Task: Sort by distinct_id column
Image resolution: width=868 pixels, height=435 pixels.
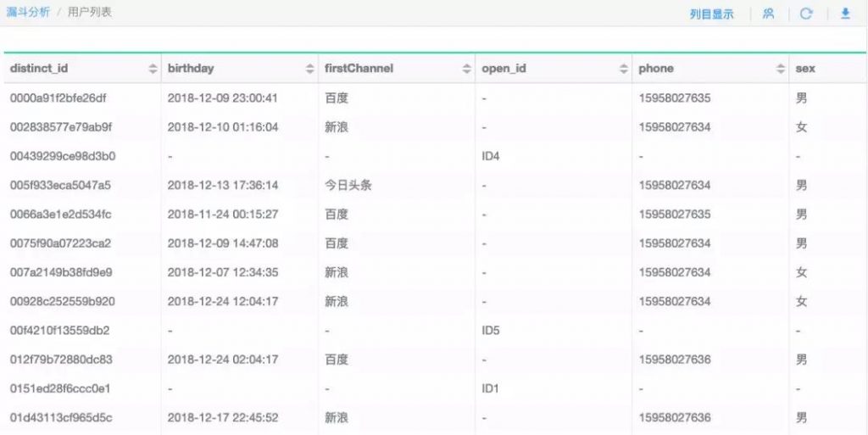Action: [x=153, y=69]
